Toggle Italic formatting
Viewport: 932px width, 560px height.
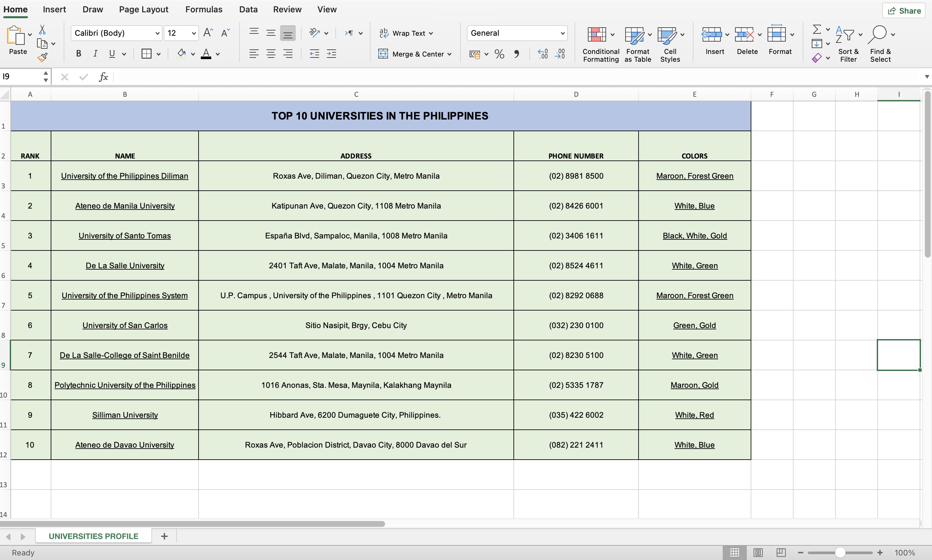click(x=95, y=54)
